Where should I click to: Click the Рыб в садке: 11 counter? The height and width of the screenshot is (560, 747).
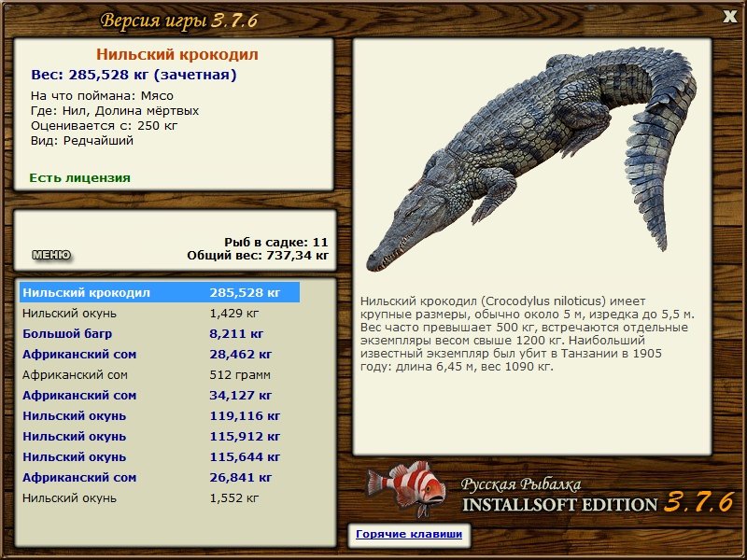coord(276,242)
